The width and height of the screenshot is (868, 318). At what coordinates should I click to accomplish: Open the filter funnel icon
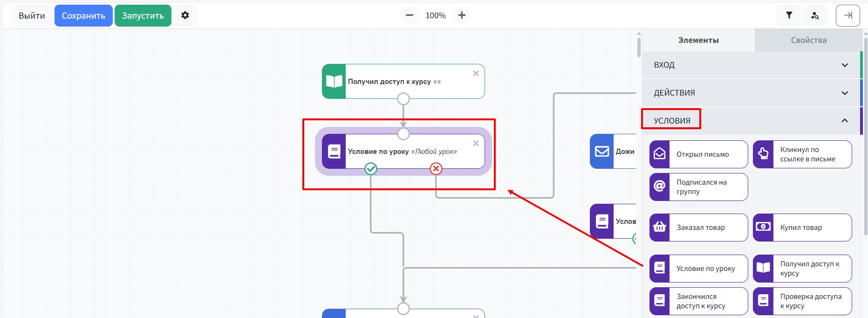(x=789, y=15)
